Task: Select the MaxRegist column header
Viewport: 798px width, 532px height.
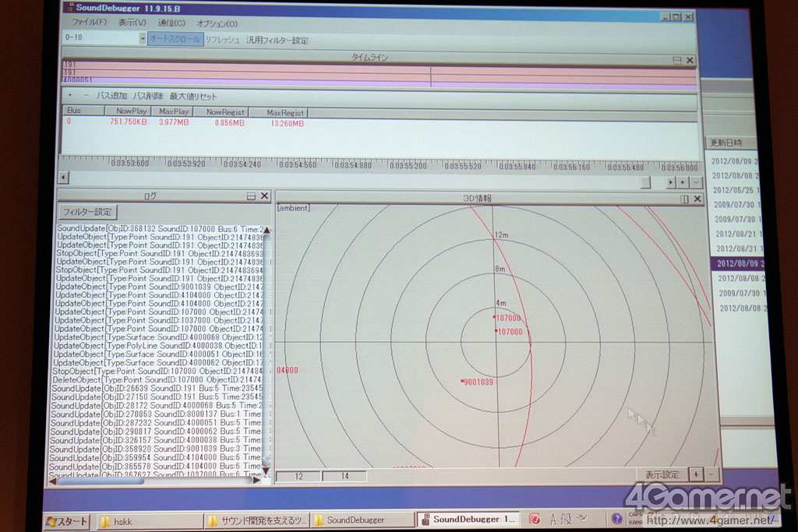Action: coord(280,112)
